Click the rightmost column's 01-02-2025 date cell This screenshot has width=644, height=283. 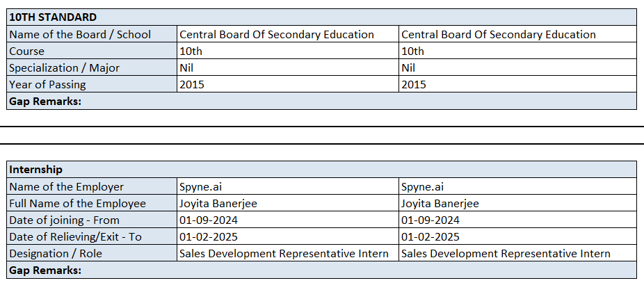click(430, 236)
